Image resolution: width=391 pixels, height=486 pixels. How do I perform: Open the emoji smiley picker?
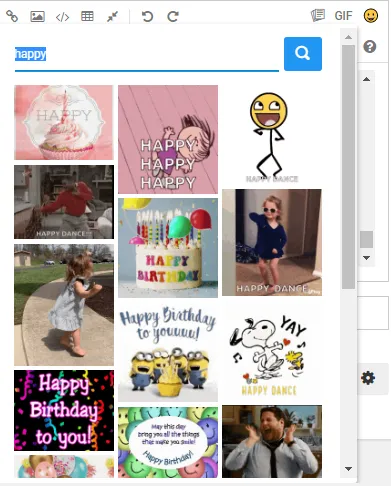click(371, 16)
